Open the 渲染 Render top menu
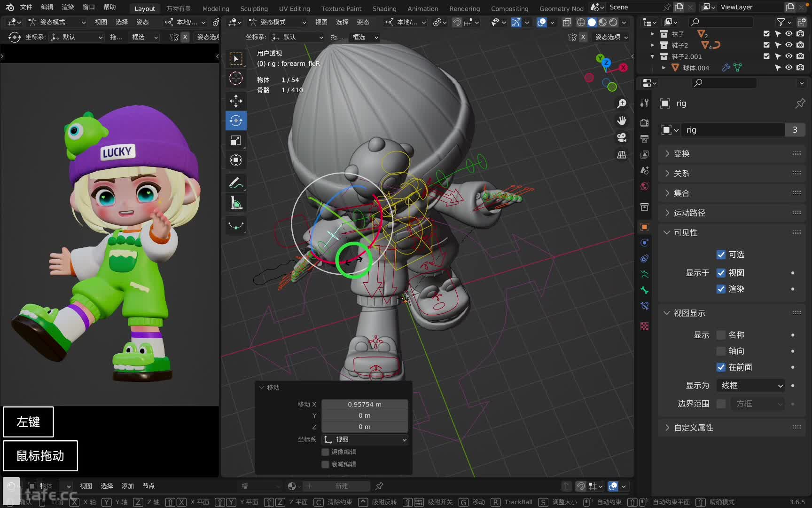The width and height of the screenshot is (812, 508). 68,7
